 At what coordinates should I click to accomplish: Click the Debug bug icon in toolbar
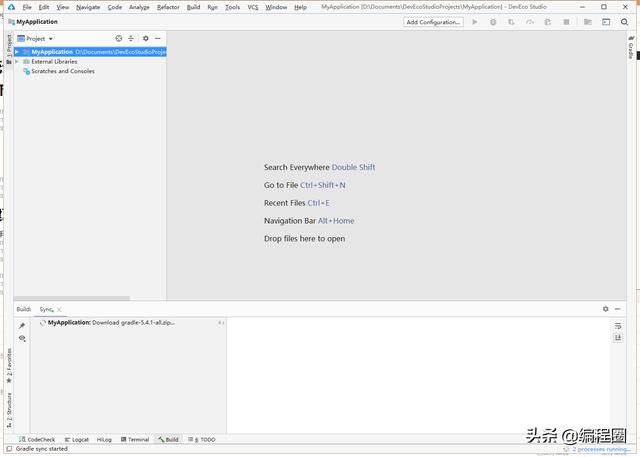click(493, 22)
